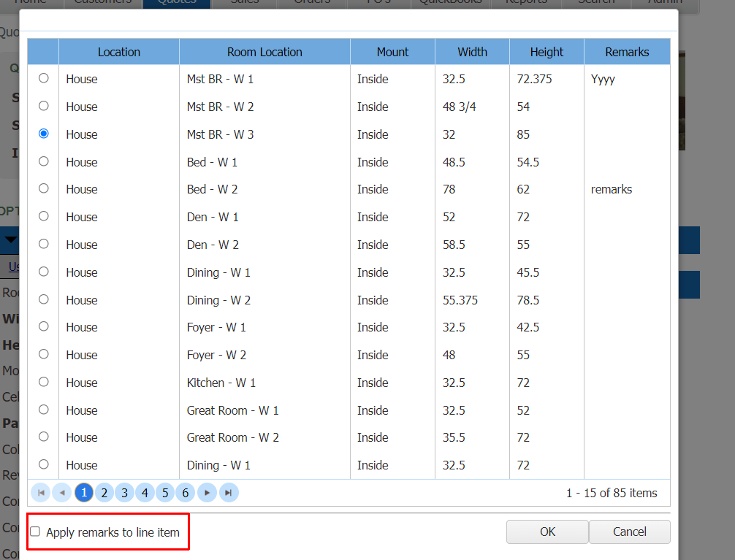Select the Mst BR - W 3 radio button
Screen dimensions: 735x560
point(44,134)
